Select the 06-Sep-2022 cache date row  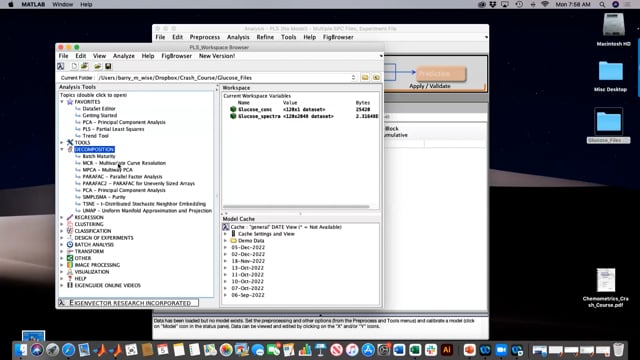247,295
